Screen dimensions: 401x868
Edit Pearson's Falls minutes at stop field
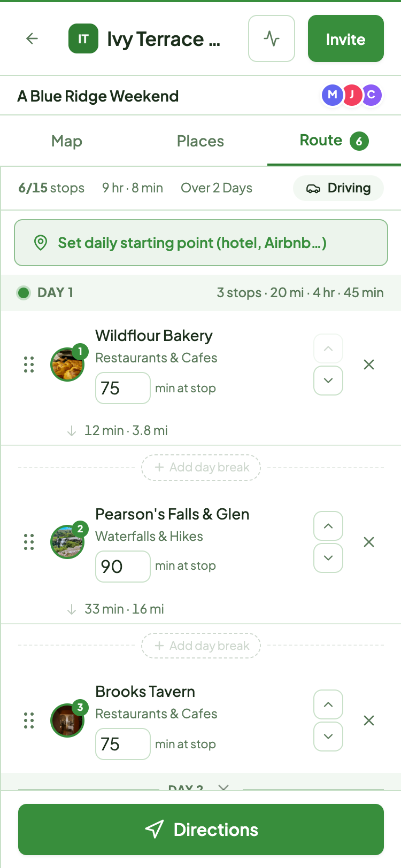pos(123,567)
